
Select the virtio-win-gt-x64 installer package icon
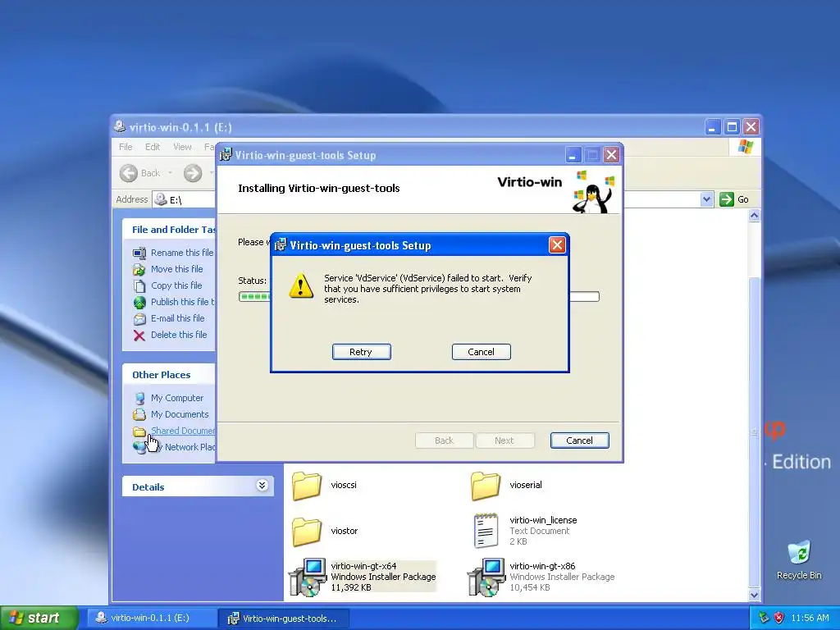(x=308, y=577)
